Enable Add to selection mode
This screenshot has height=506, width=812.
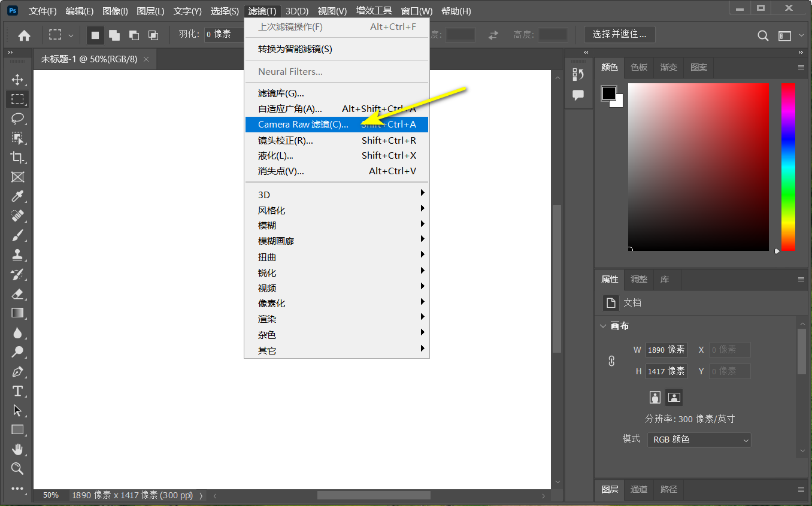tap(114, 35)
